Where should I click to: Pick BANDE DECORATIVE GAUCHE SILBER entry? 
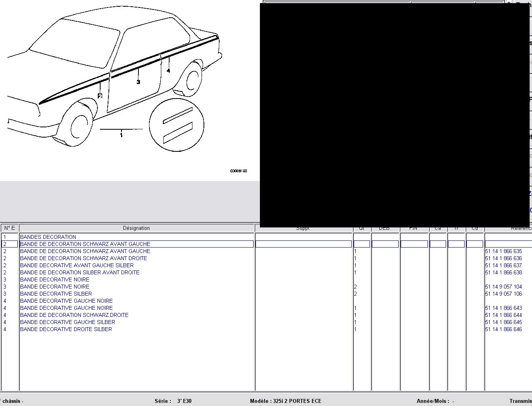click(67, 322)
